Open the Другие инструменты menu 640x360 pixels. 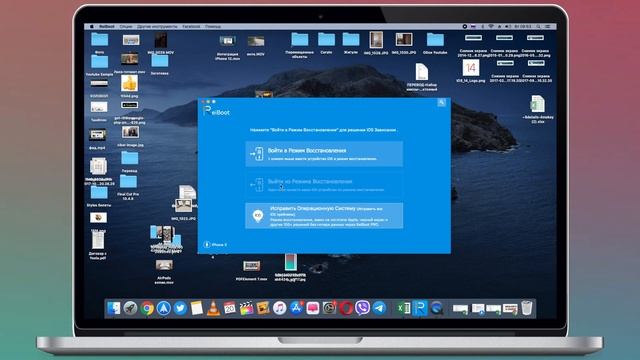pyautogui.click(x=157, y=27)
